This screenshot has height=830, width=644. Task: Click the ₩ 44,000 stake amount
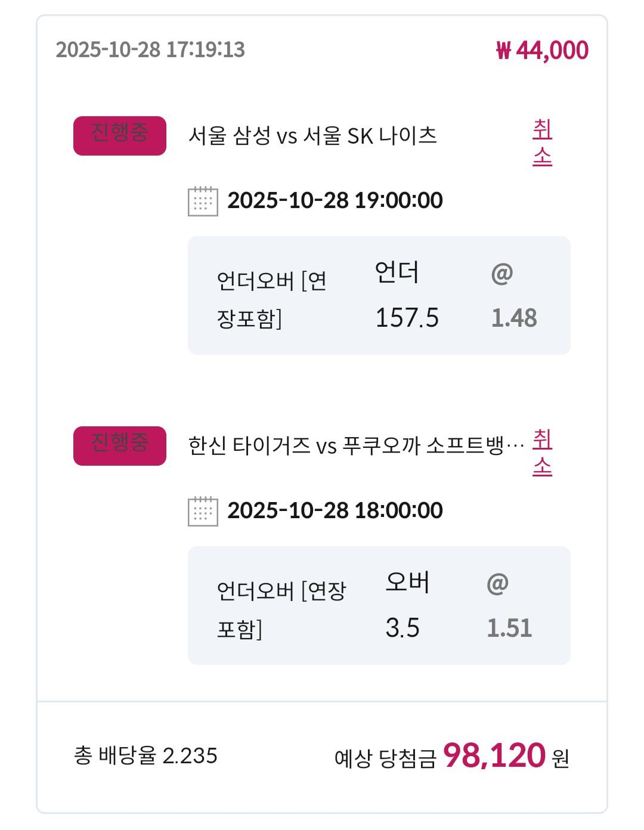542,51
